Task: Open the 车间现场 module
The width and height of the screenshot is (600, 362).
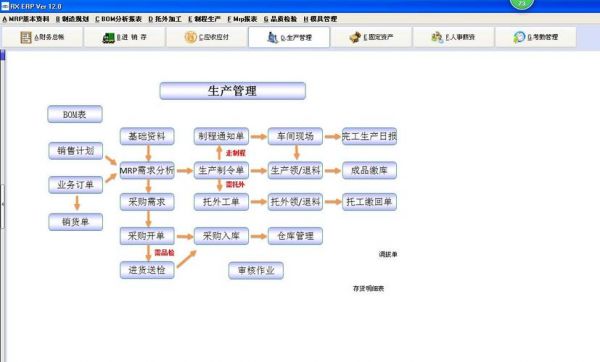Action: [x=295, y=136]
